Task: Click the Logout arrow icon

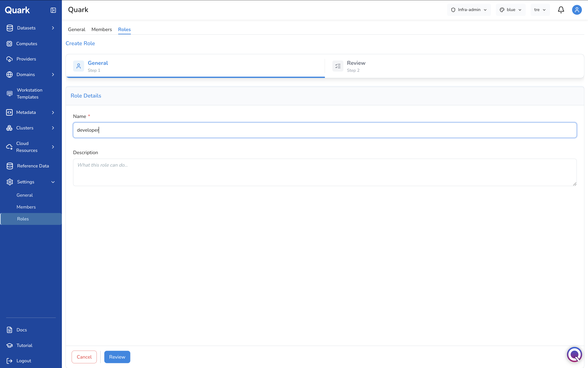Action: point(9,361)
